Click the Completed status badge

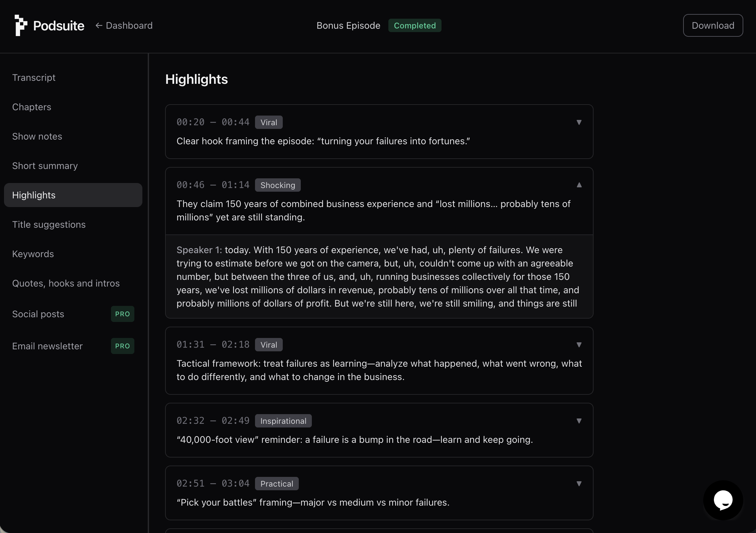(x=415, y=25)
